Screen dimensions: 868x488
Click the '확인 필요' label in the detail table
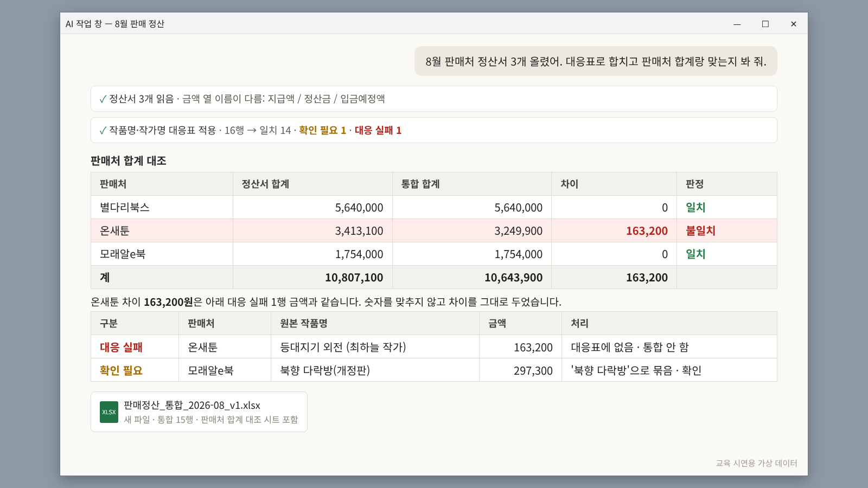(121, 370)
